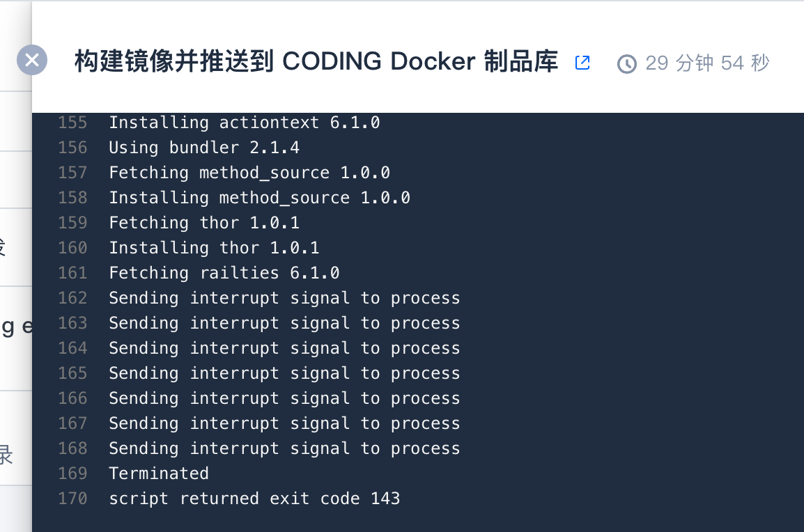Select line 157 Fetching method_source
804x532 pixels.
pyautogui.click(x=249, y=173)
